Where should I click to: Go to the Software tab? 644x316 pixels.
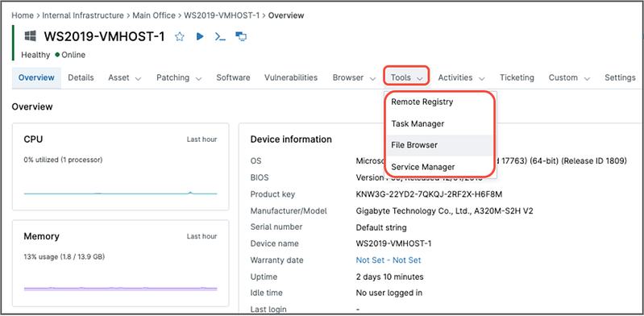click(x=233, y=77)
